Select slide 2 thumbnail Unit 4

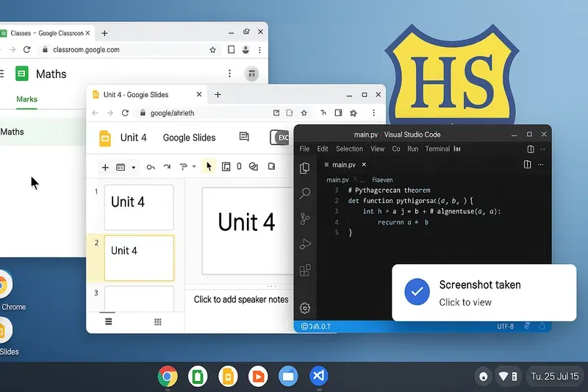click(x=139, y=258)
